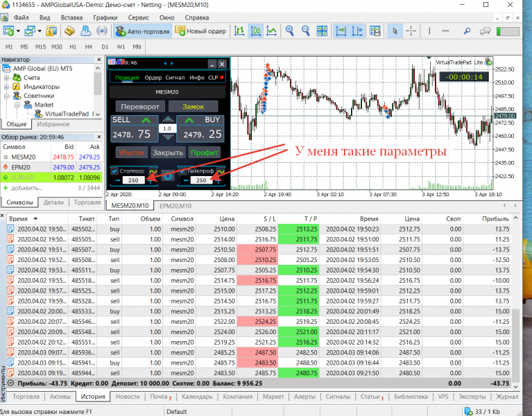The height and width of the screenshot is (416, 532).
Task: Open the new chart dropdown arrow
Action: point(18,31)
